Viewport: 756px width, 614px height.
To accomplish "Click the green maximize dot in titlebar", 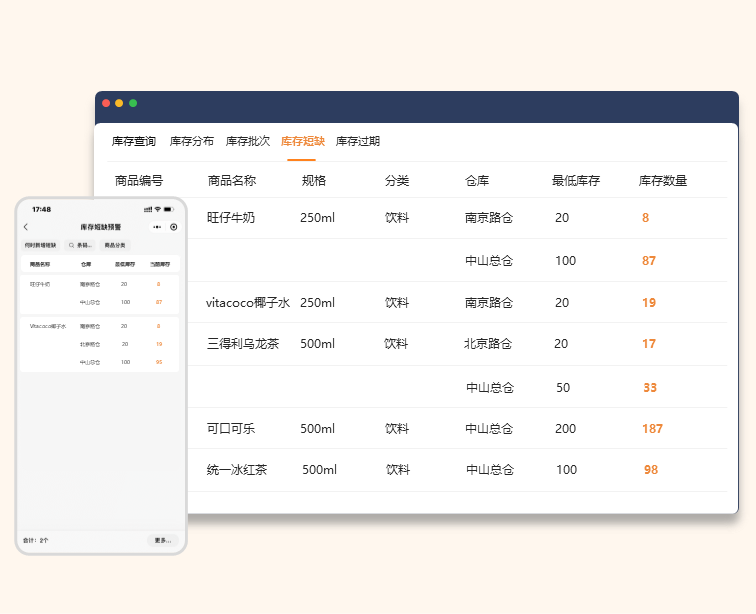I will tap(133, 103).
